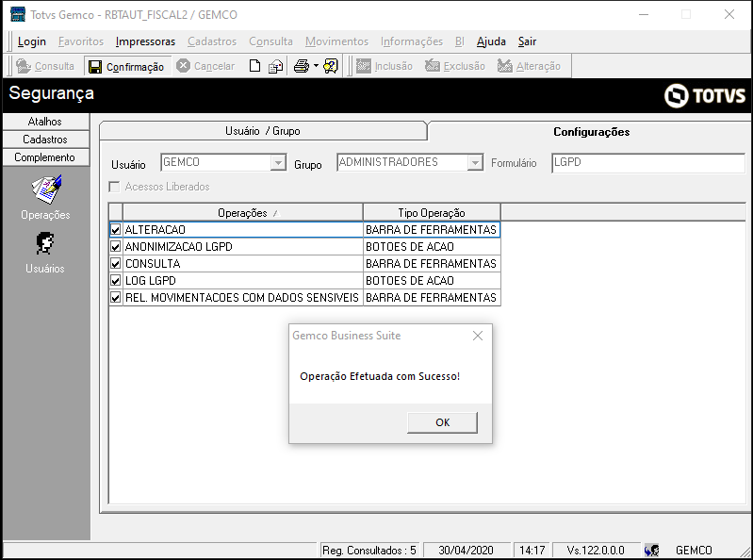This screenshot has height=560, width=753.
Task: Open the Usuários sidebar icon
Action: pos(45,243)
